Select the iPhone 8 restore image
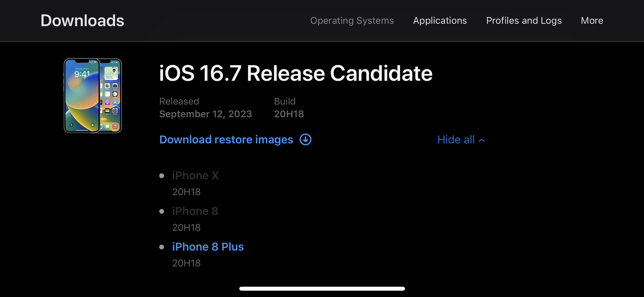Viewport: 644px width, 297px height. tap(195, 211)
